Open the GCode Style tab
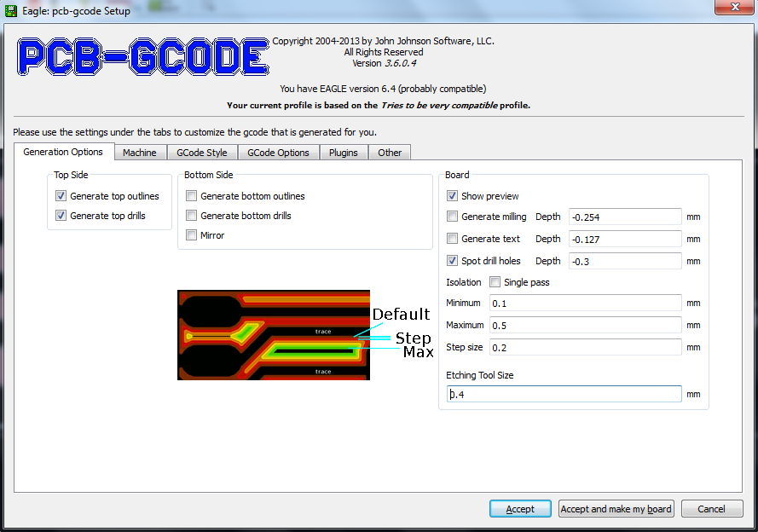Image resolution: width=758 pixels, height=532 pixels. tap(201, 153)
